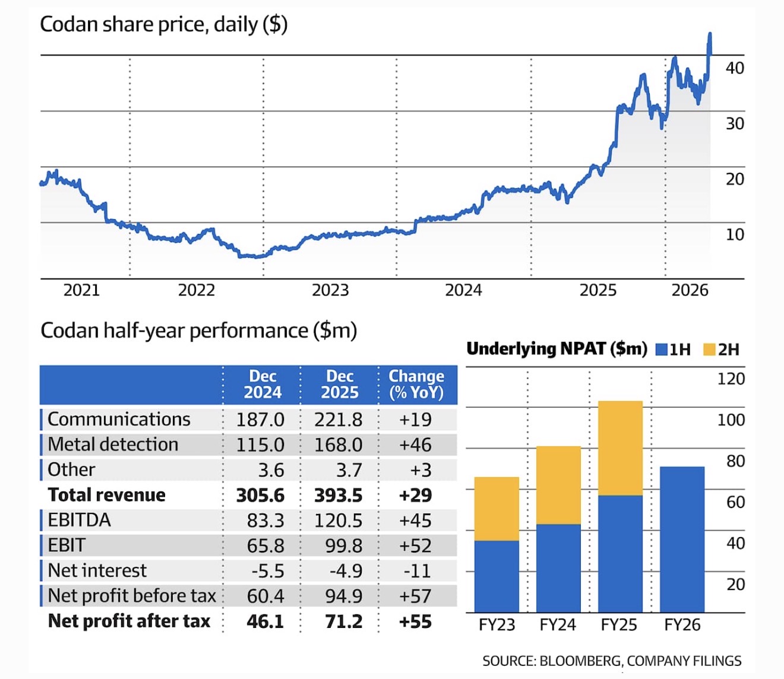Viewport: 784px width, 679px height.
Task: Click the yellow 2H segment of the FY24 bar
Action: pyautogui.click(x=558, y=485)
